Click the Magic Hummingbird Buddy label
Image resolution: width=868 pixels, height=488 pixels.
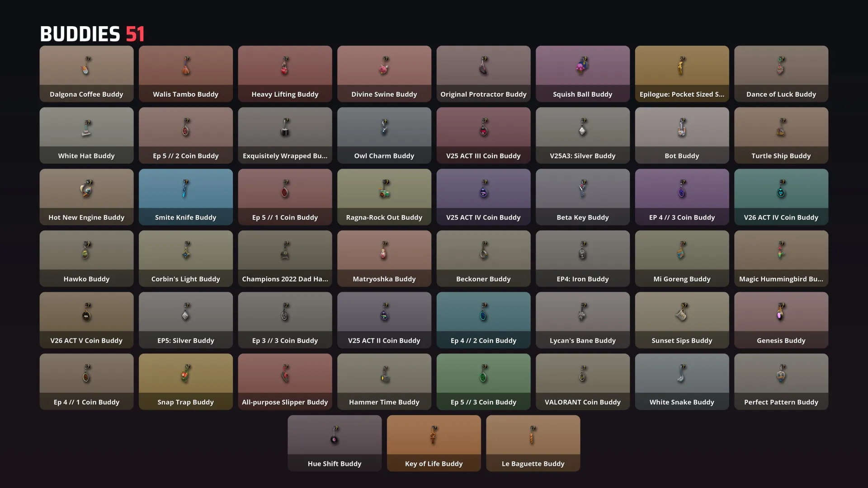[x=781, y=279]
